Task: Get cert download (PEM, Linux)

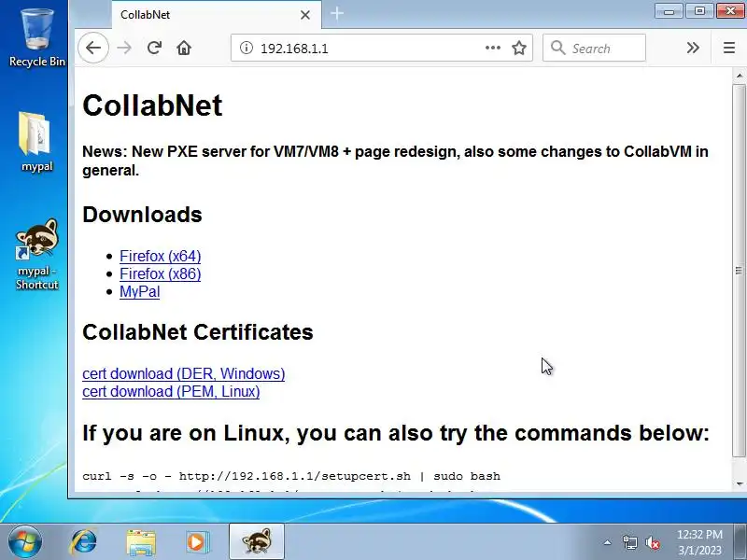Action: pyautogui.click(x=171, y=391)
